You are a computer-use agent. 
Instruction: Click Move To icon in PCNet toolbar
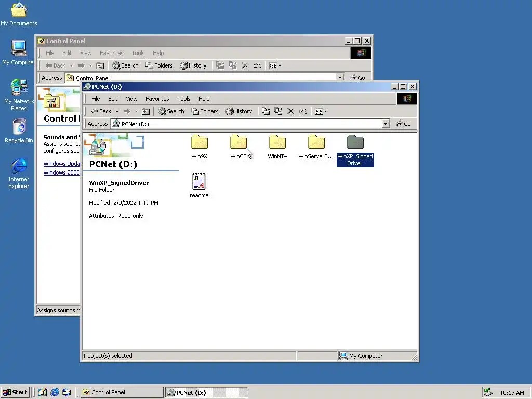pyautogui.click(x=265, y=111)
